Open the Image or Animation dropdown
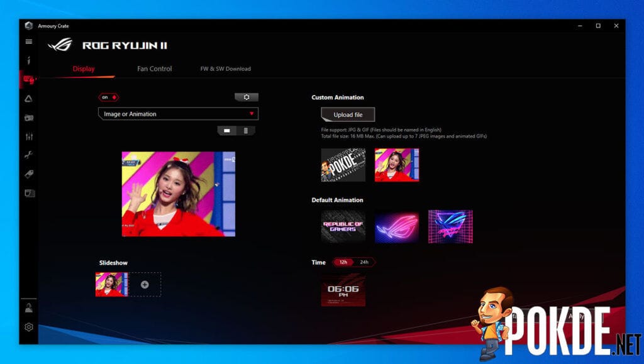 click(178, 114)
